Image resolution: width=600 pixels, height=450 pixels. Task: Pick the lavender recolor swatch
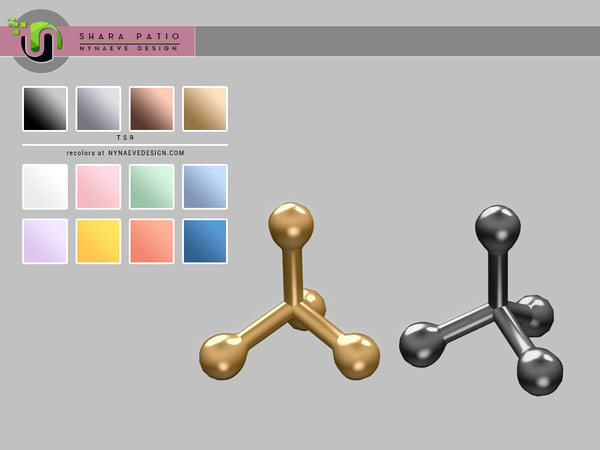45,241
